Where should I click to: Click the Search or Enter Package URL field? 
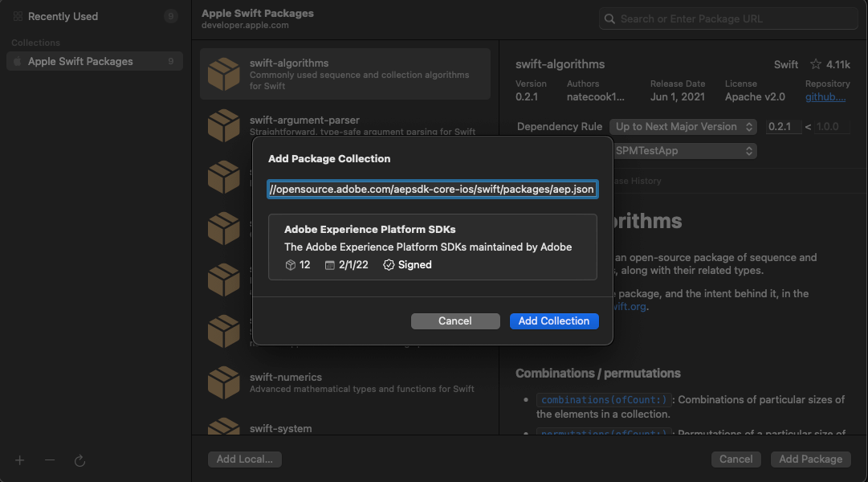click(728, 18)
